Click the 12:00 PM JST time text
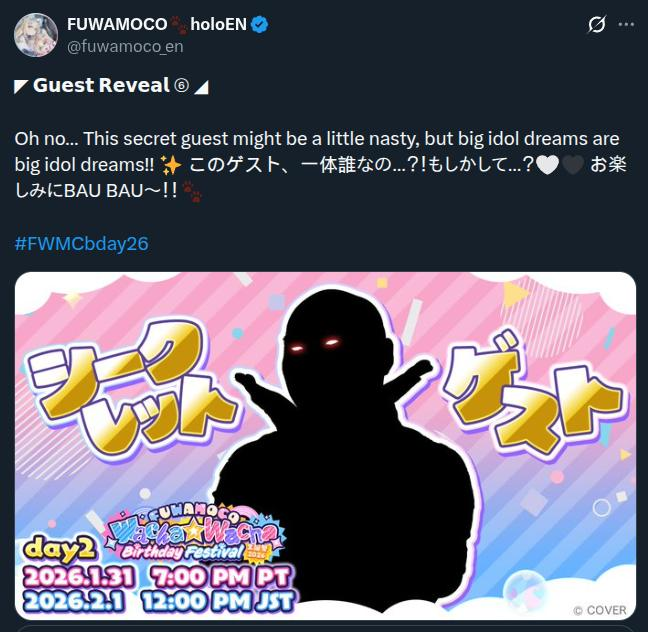This screenshot has width=648, height=632. (218, 602)
